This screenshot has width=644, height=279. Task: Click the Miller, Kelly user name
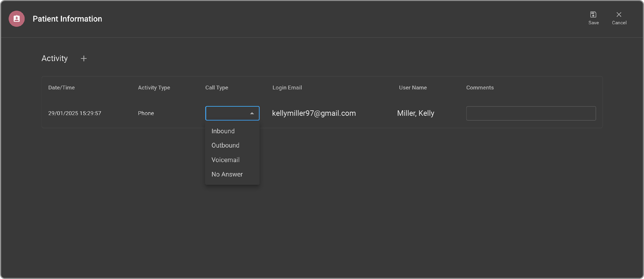[416, 113]
